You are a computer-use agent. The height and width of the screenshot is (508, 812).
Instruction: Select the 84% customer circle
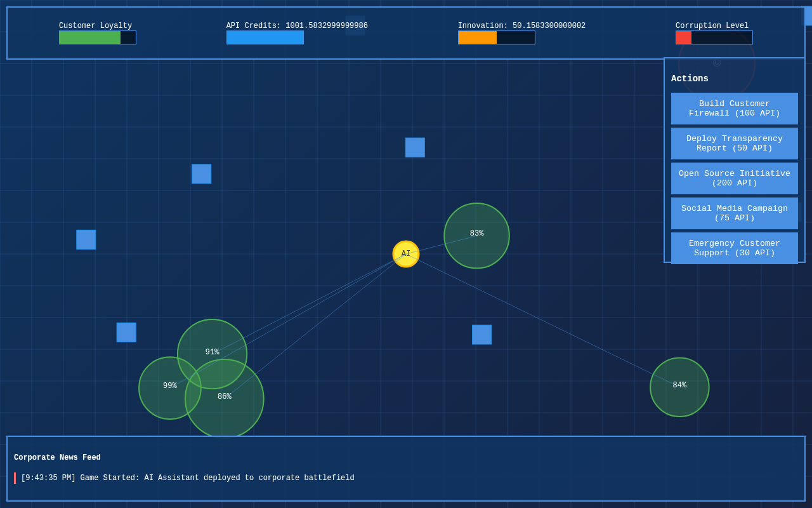tap(679, 387)
